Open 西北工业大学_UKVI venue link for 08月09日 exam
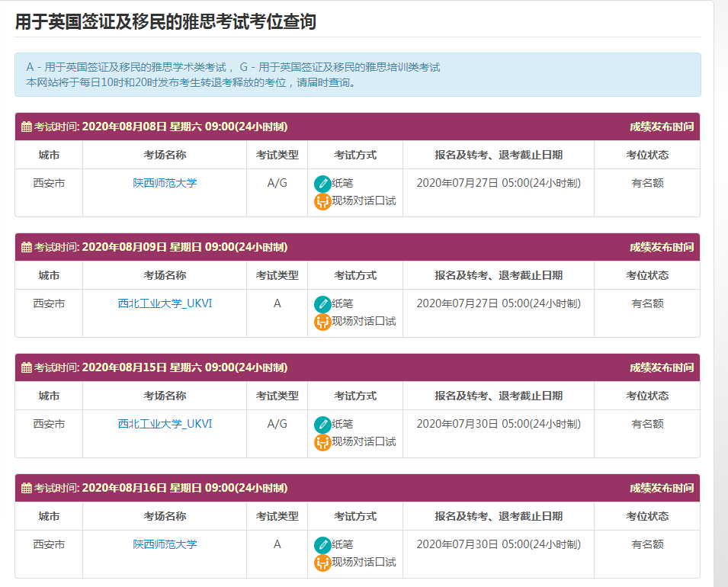 point(165,303)
